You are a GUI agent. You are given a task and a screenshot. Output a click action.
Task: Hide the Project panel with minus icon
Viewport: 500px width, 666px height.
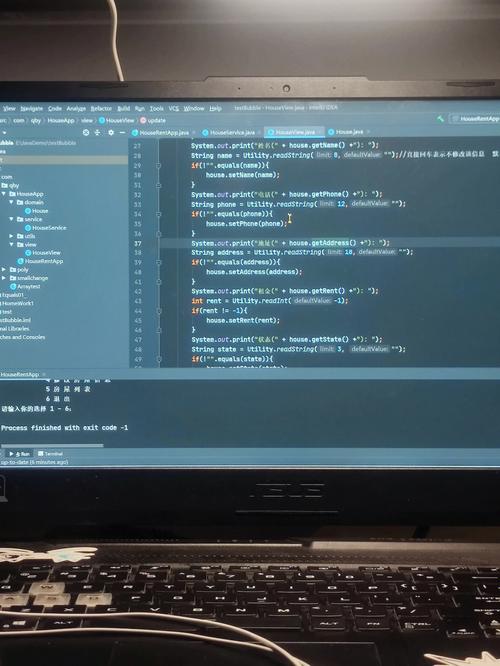(x=122, y=133)
